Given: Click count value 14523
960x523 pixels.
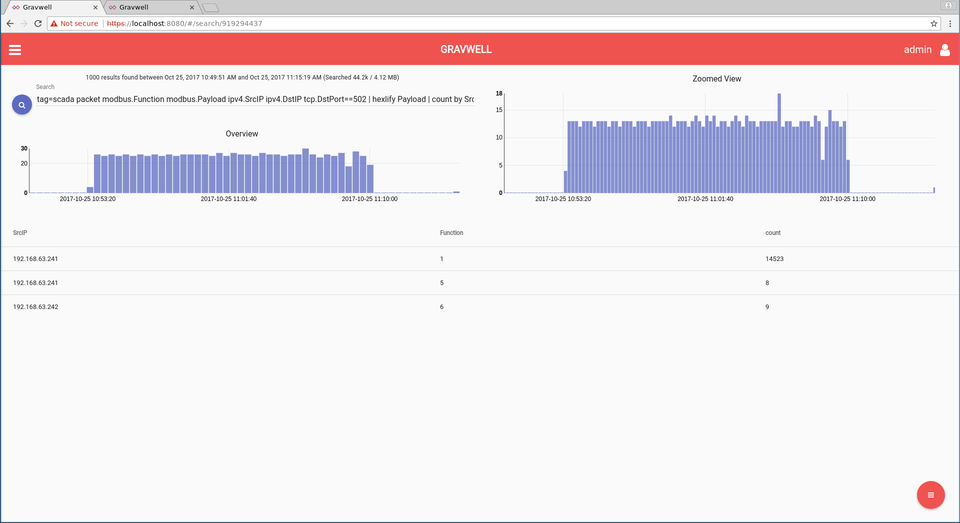Looking at the screenshot, I should tap(774, 259).
